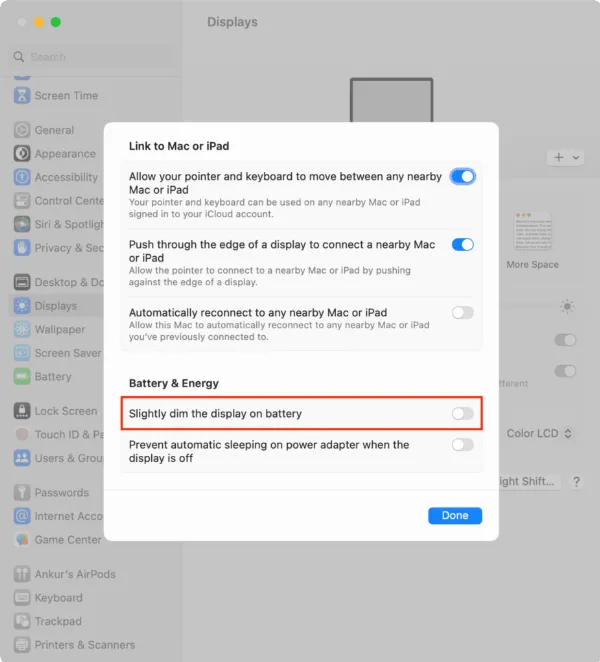
Task: Click the Search field in sidebar
Action: click(91, 57)
